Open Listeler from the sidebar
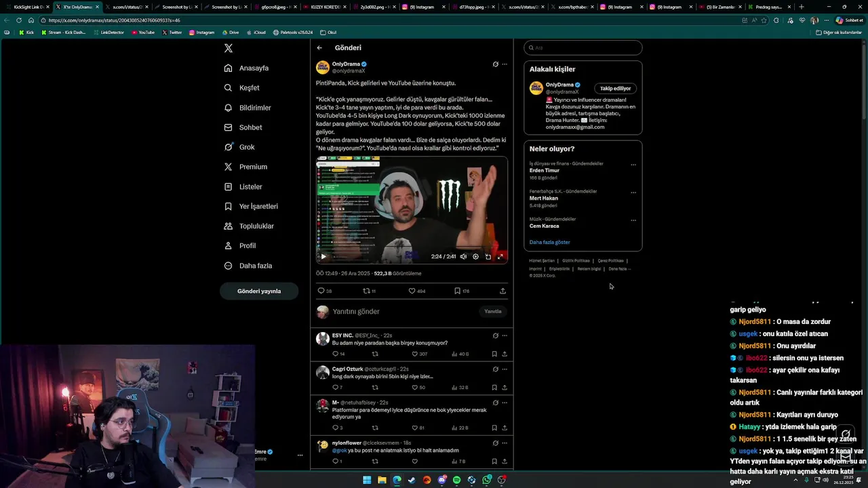 click(243, 186)
